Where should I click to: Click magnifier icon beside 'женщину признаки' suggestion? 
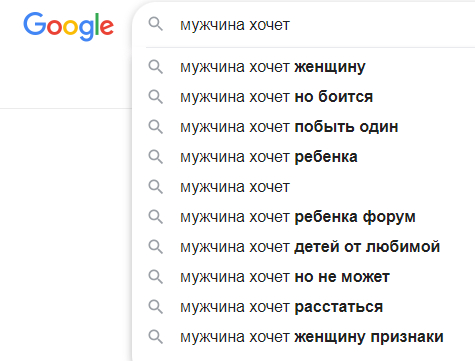click(x=156, y=337)
